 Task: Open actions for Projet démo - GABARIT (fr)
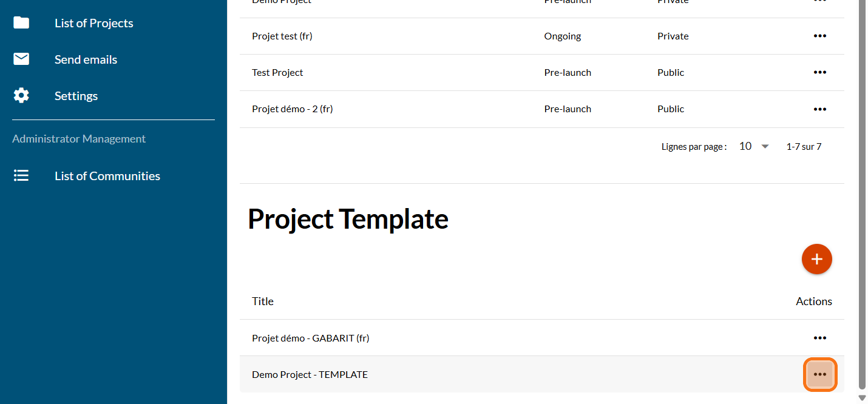tap(819, 338)
